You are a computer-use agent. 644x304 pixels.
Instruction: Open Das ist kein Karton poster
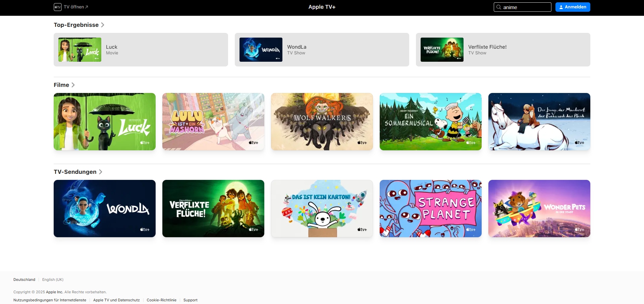(322, 208)
